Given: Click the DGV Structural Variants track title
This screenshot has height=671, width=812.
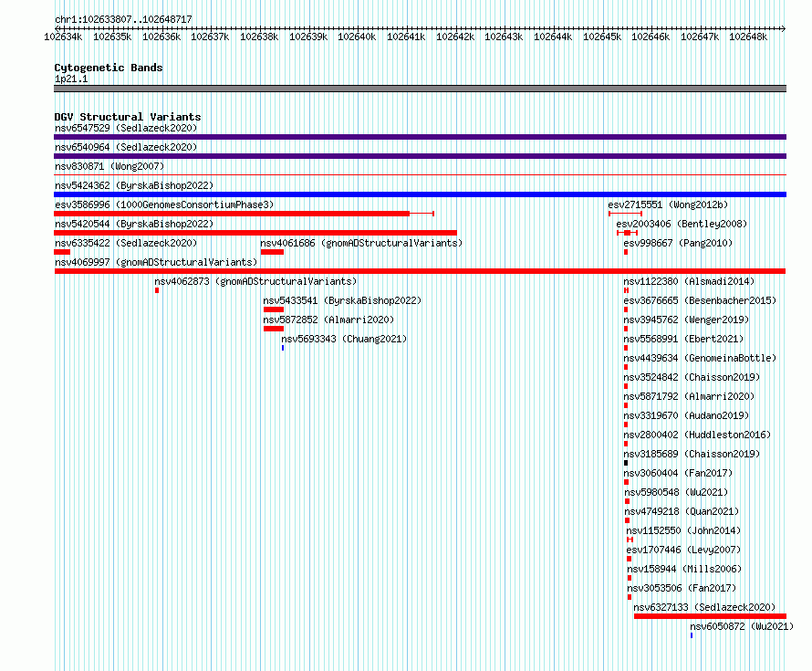Looking at the screenshot, I should (128, 117).
